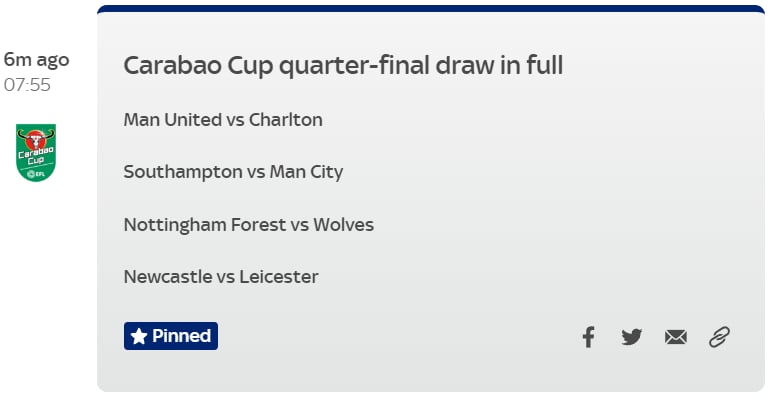Viewport: 772px width, 399px height.
Task: Open the Carabao Cup quarter-final draw headline
Action: tap(343, 66)
